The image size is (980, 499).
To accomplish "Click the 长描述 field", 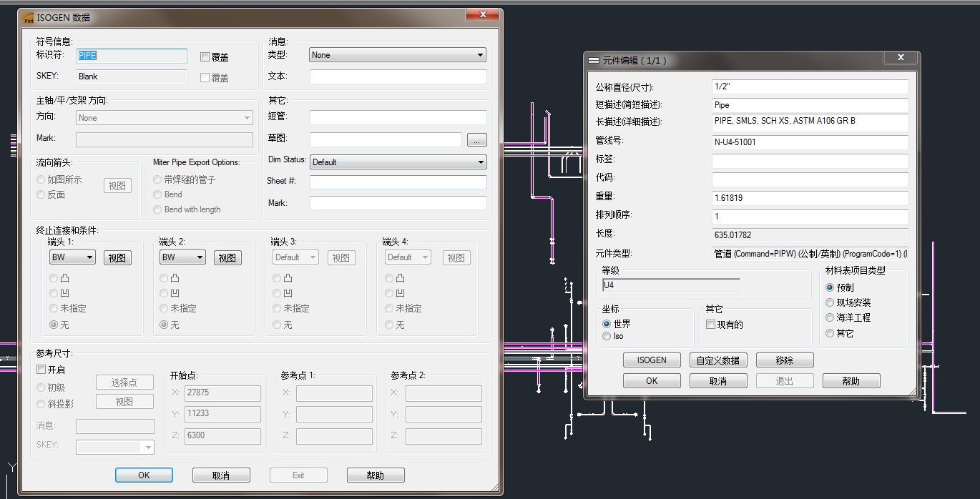I will (x=810, y=123).
